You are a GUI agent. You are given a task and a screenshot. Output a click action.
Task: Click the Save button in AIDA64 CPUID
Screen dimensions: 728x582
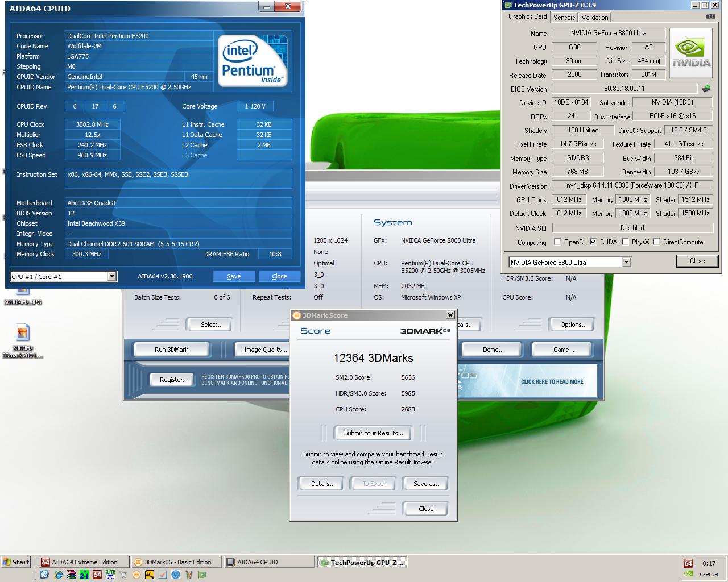pos(234,276)
